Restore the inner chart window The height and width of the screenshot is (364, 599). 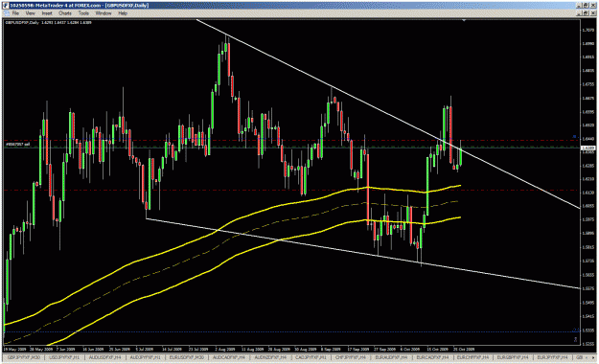[586, 13]
